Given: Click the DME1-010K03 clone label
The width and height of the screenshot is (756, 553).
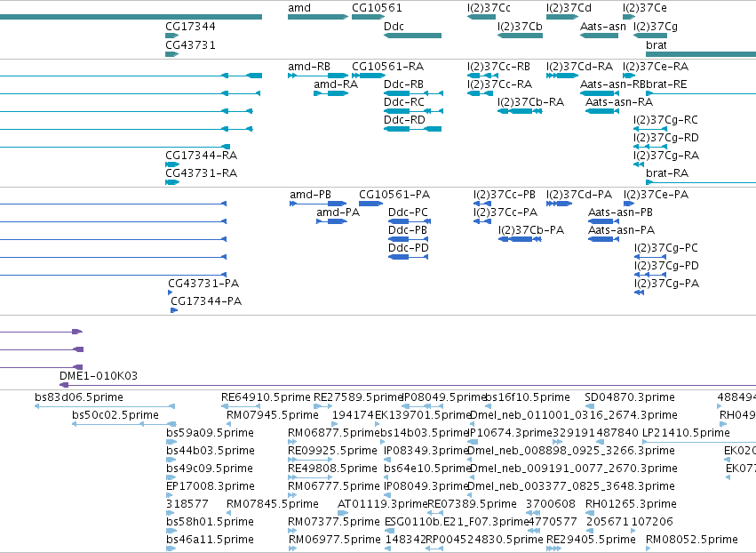Looking at the screenshot, I should 99,375.
